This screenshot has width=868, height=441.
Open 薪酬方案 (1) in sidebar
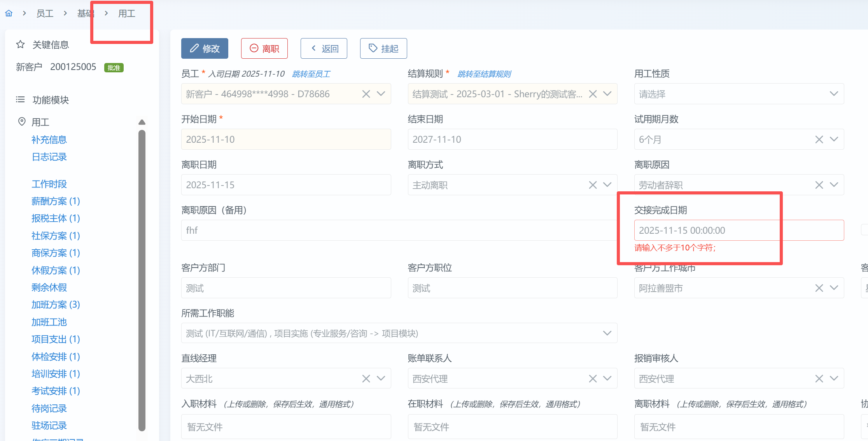tap(56, 201)
